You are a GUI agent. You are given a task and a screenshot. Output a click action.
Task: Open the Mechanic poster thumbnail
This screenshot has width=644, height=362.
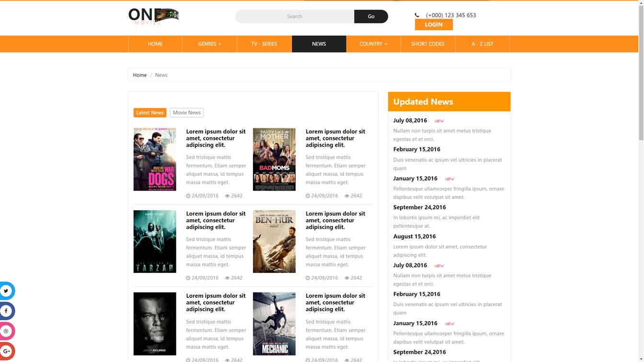(274, 324)
